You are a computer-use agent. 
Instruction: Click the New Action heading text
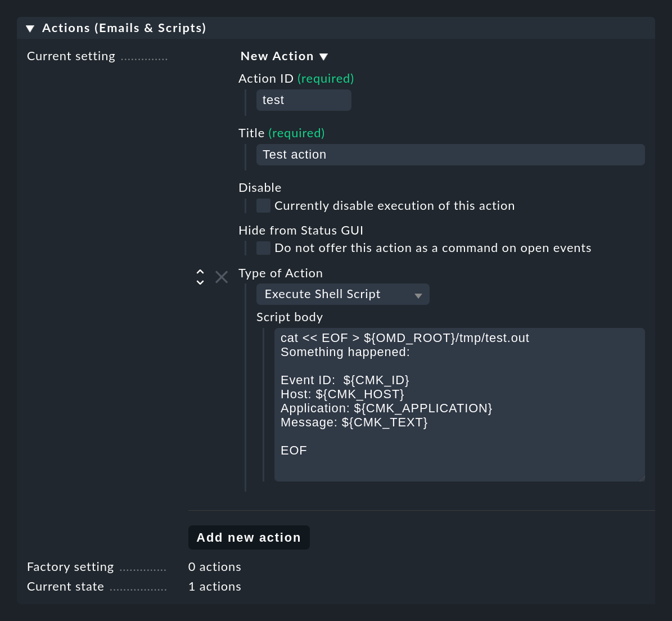click(x=277, y=56)
